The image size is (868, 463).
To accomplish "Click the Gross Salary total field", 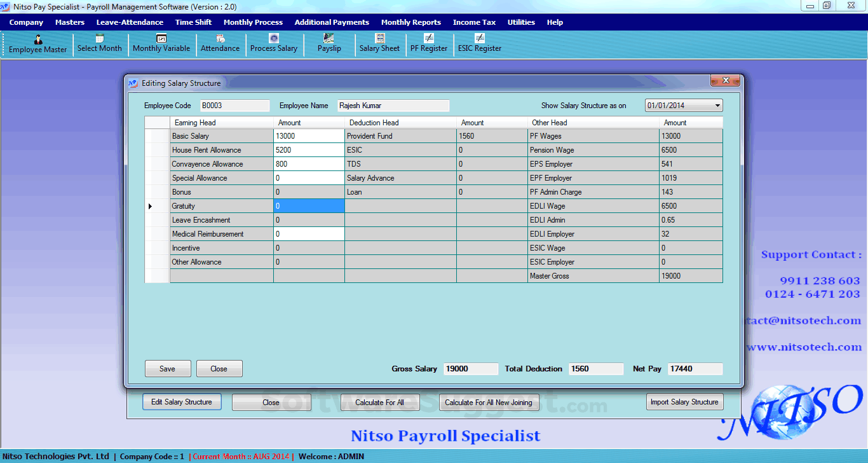I will click(471, 369).
